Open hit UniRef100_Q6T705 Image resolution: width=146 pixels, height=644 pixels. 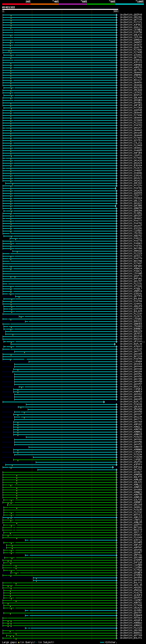tap(131, 20)
